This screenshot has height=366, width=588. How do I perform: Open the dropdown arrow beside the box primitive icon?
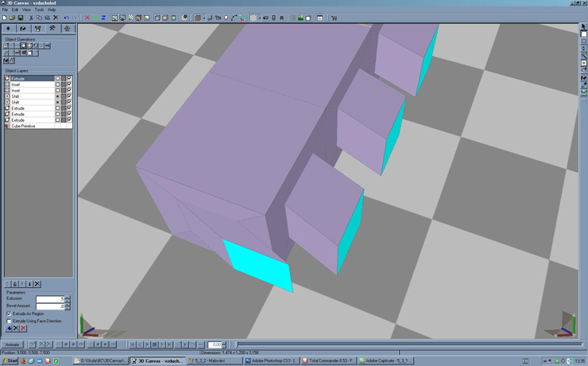pyautogui.click(x=203, y=18)
